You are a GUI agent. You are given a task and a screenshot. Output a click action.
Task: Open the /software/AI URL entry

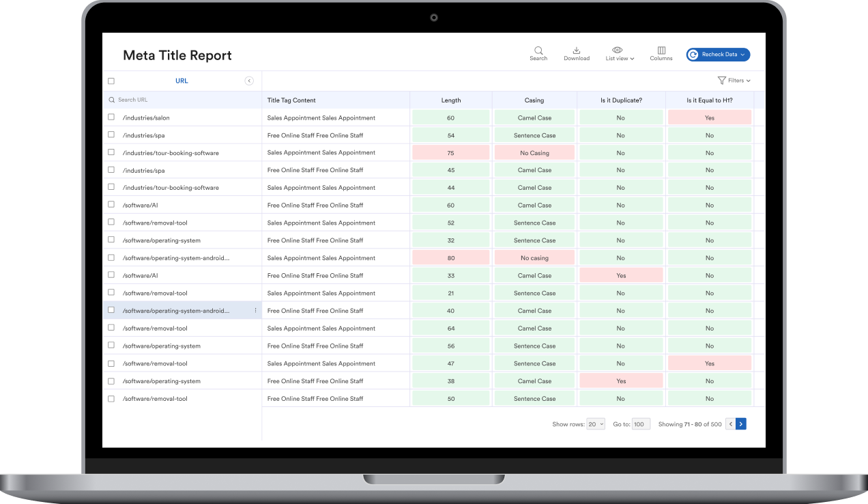click(140, 205)
